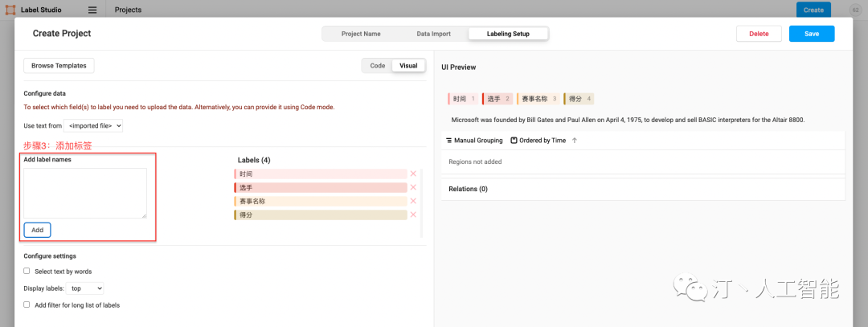Viewport: 868px width, 327px height.
Task: Click the Ordered by Time calendar icon
Action: (514, 141)
